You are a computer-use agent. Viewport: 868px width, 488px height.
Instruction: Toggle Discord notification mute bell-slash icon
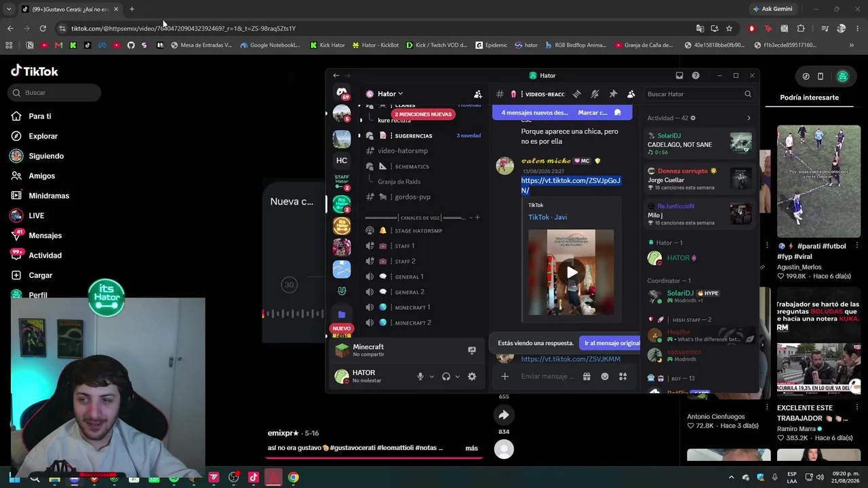point(595,94)
